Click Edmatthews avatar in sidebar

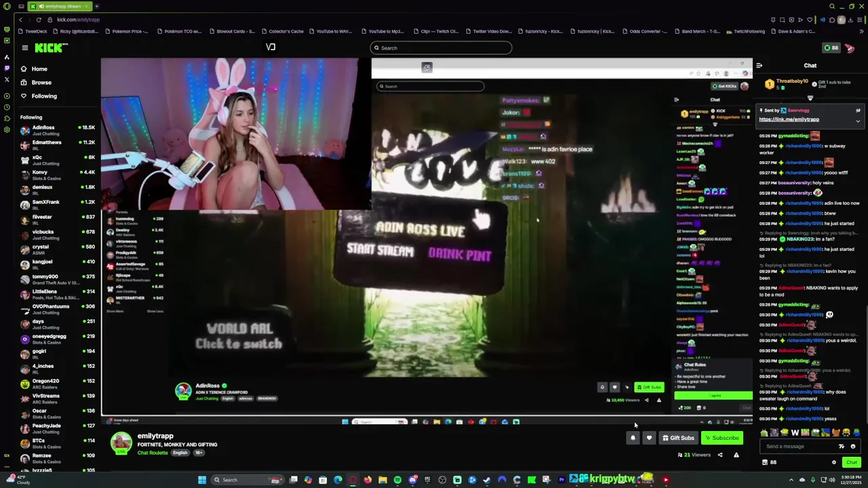click(25, 145)
